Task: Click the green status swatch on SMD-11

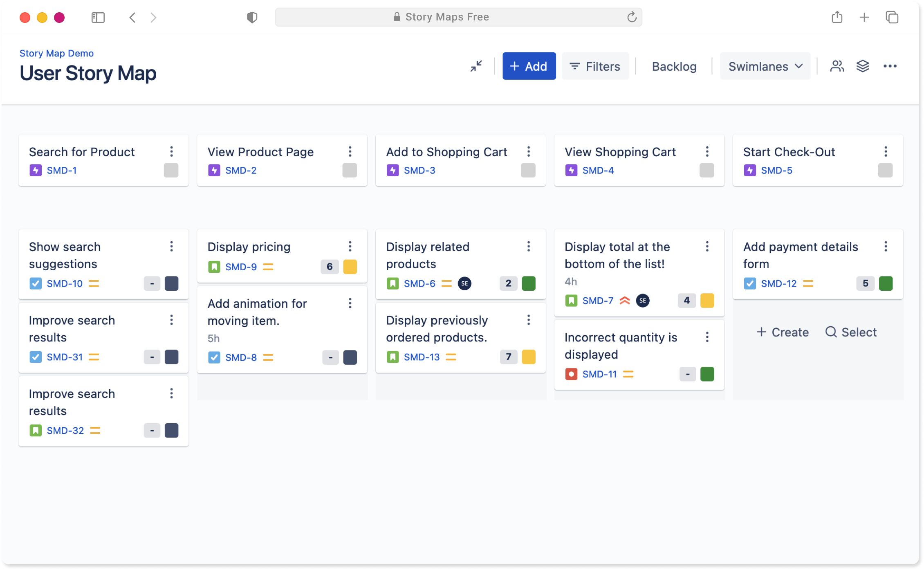Action: point(707,374)
